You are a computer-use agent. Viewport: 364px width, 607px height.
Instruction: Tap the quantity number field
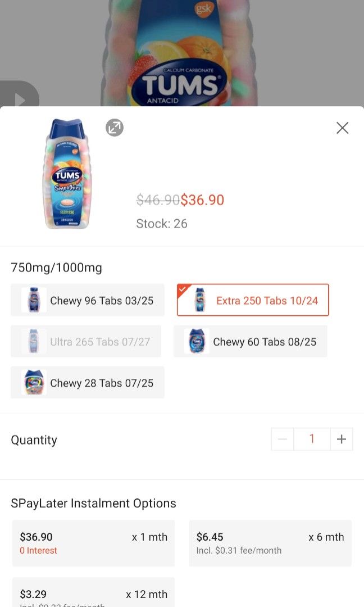pos(312,439)
